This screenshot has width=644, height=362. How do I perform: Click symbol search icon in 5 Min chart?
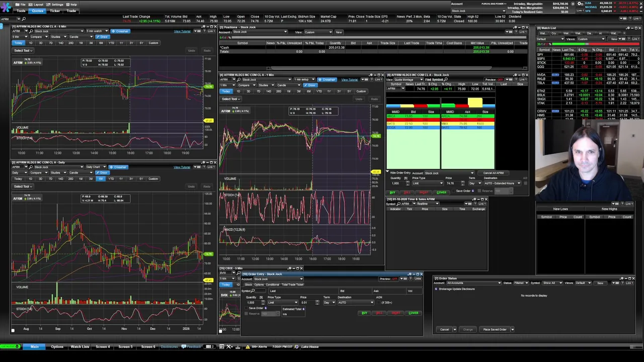pyautogui.click(x=31, y=31)
